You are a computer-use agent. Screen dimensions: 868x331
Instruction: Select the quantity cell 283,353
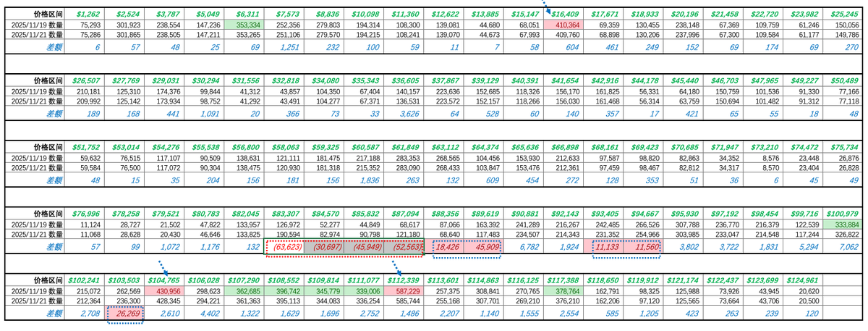(403, 158)
